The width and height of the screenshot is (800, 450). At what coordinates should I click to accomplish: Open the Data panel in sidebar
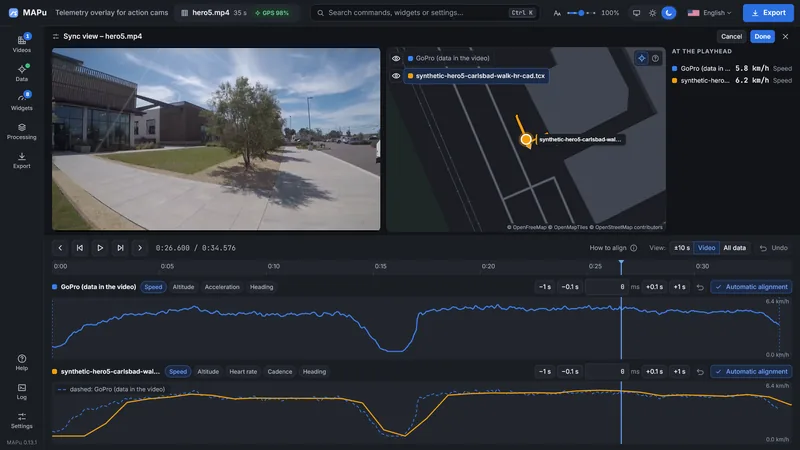tap(21, 72)
